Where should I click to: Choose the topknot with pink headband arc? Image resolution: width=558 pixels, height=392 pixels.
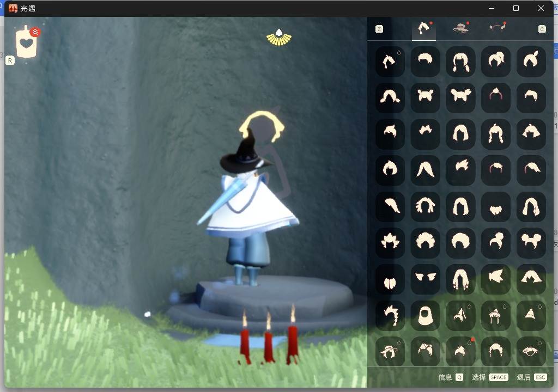(x=496, y=98)
